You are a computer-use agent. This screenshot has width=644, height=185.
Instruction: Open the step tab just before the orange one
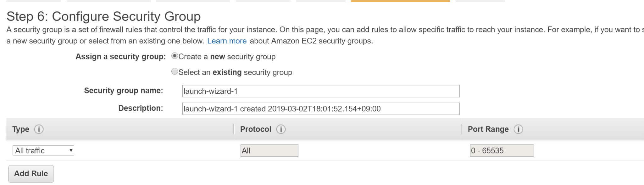tap(321, 1)
